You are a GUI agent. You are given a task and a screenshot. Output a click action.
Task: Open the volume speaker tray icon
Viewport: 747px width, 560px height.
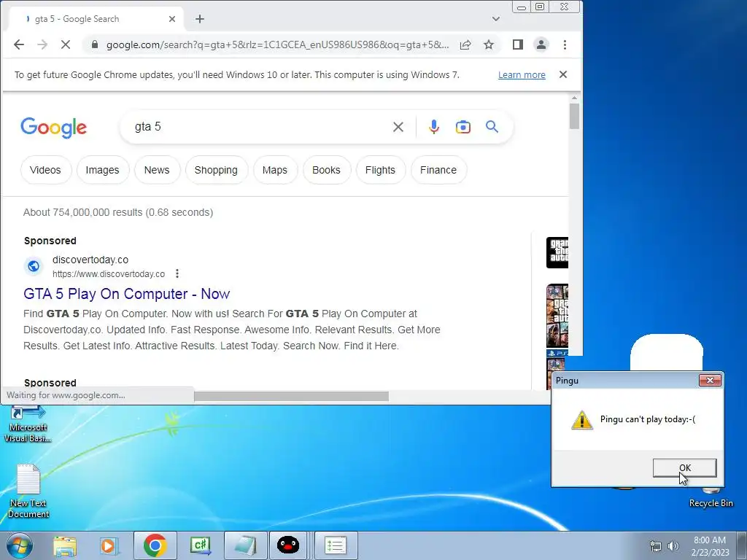673,546
